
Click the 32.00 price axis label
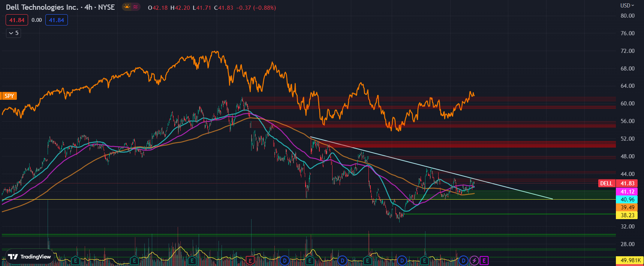(x=628, y=227)
